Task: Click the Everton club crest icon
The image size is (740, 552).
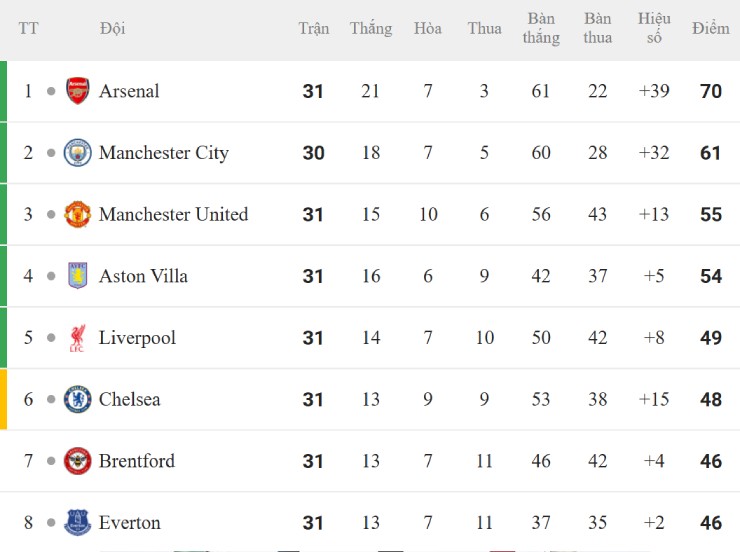Action: point(77,522)
